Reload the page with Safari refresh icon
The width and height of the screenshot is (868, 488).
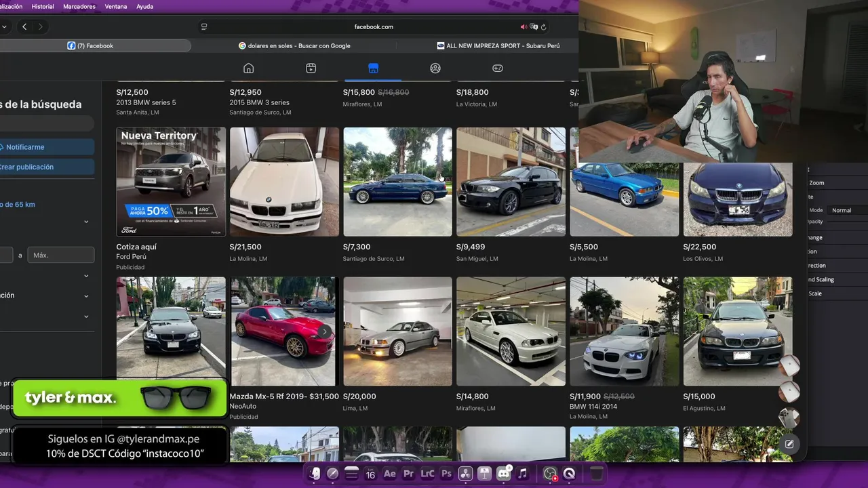coord(544,27)
